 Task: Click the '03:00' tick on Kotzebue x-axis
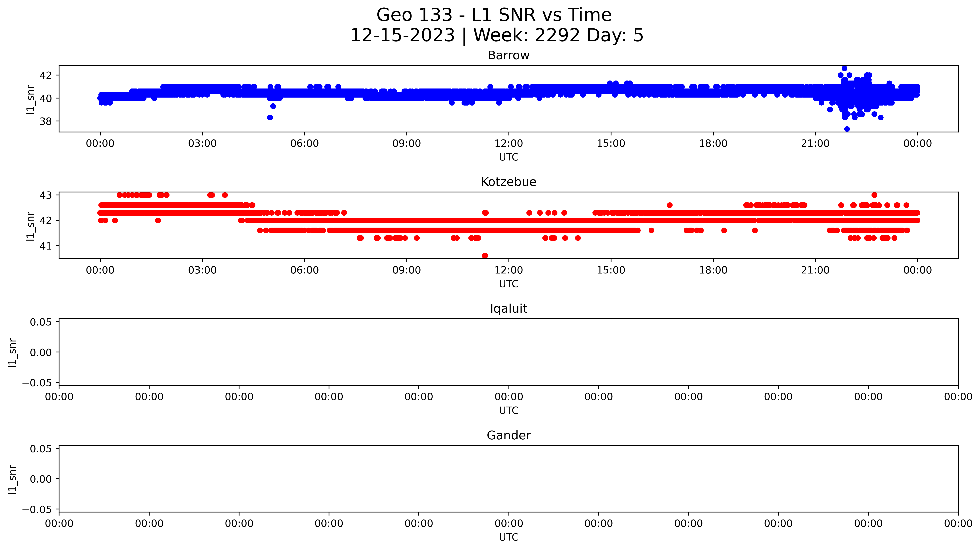click(x=202, y=270)
